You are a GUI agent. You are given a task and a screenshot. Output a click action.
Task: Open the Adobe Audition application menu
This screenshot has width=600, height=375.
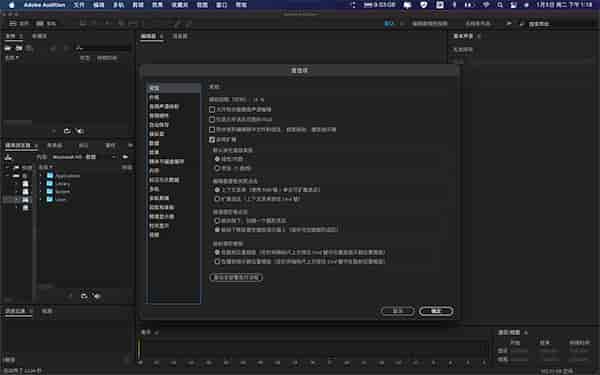pyautogui.click(x=44, y=5)
